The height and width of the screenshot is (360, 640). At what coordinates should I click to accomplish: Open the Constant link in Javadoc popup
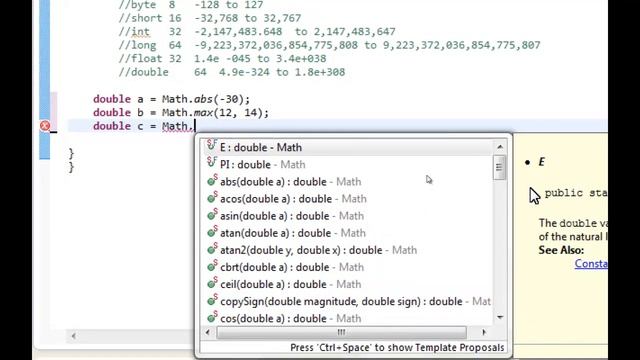point(591,264)
